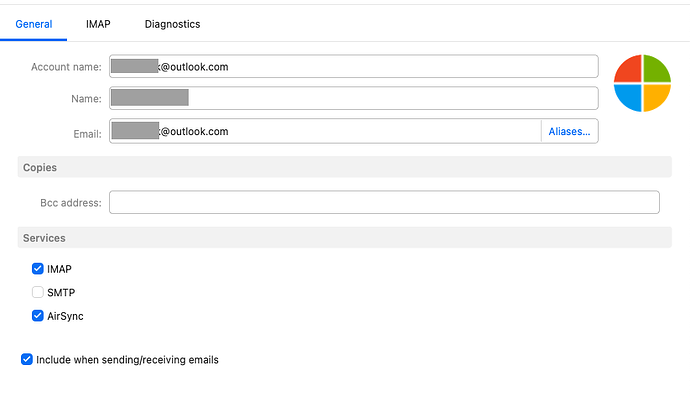Toggle Include when sending/receiving emails checkbox
The height and width of the screenshot is (396, 690).
click(27, 359)
